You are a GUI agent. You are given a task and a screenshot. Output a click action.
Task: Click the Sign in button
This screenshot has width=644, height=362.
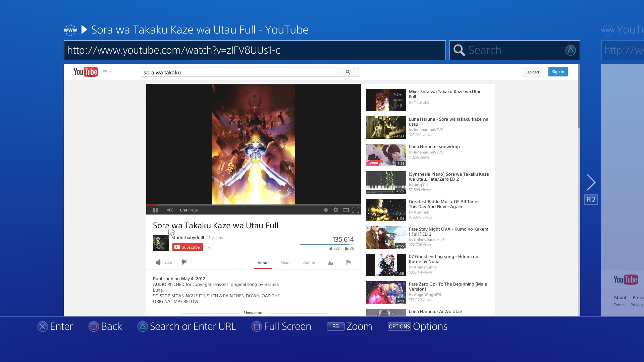[558, 72]
